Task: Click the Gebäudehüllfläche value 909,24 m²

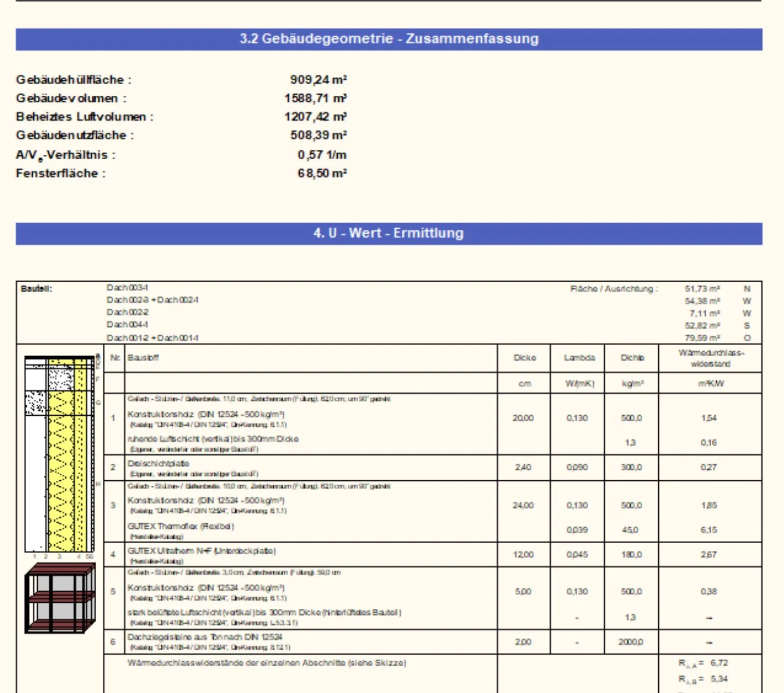Action: click(318, 80)
